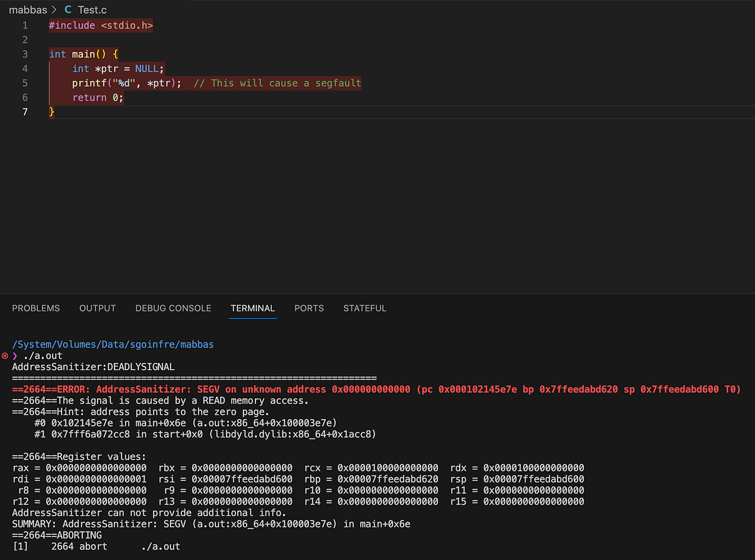Click the active TERMINAL tab

(x=252, y=308)
